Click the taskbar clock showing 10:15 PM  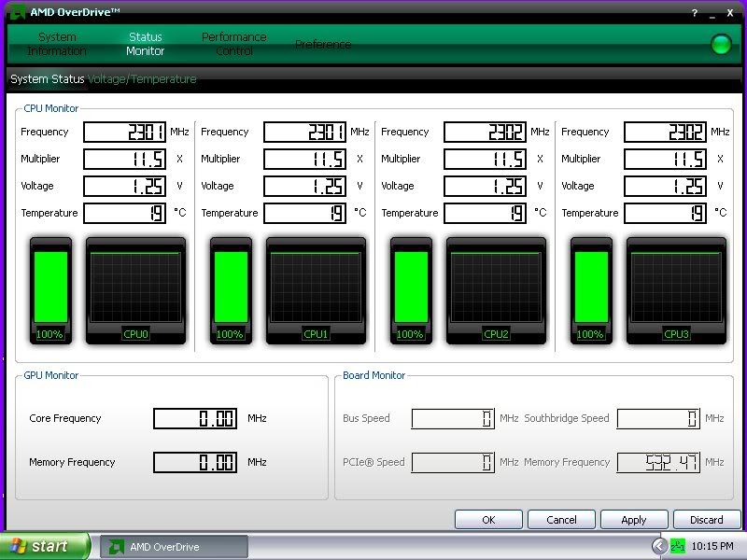click(x=712, y=546)
